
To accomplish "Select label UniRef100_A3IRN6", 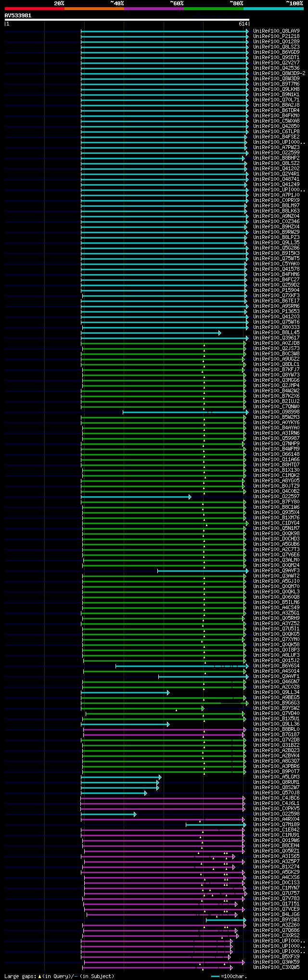I will click(276, 433).
